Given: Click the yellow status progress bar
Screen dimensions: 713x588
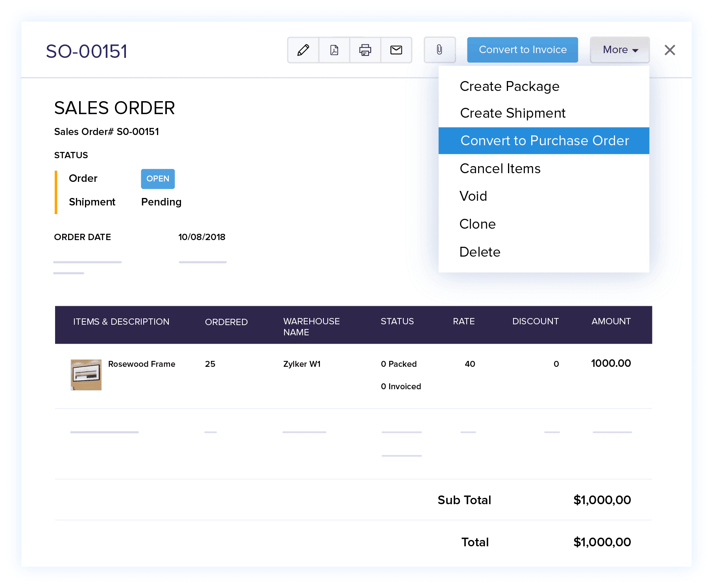Looking at the screenshot, I should click(57, 191).
